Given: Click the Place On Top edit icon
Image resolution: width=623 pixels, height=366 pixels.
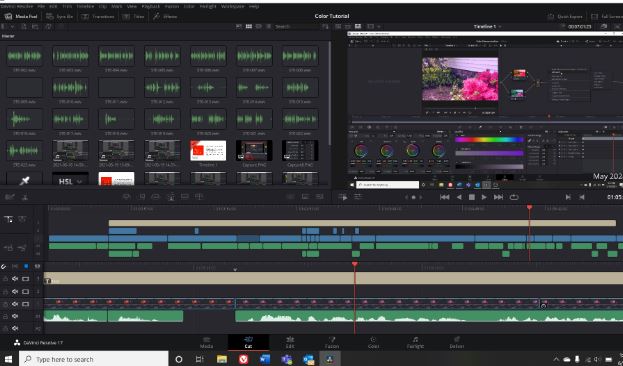Looking at the screenshot, I should [x=185, y=197].
